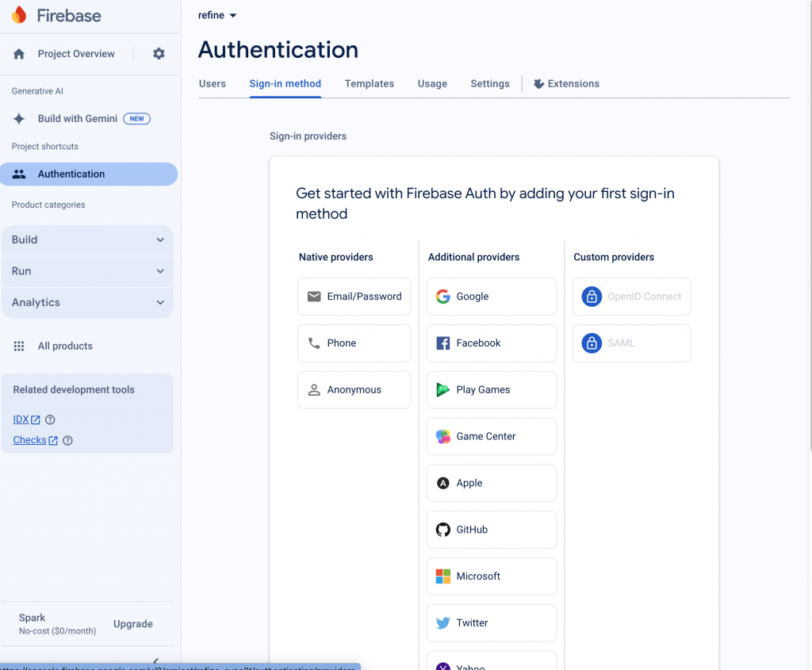Add Game Center sign-in provider

(492, 436)
